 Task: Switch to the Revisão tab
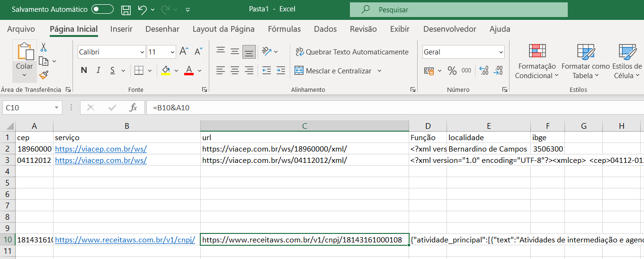pos(363,29)
